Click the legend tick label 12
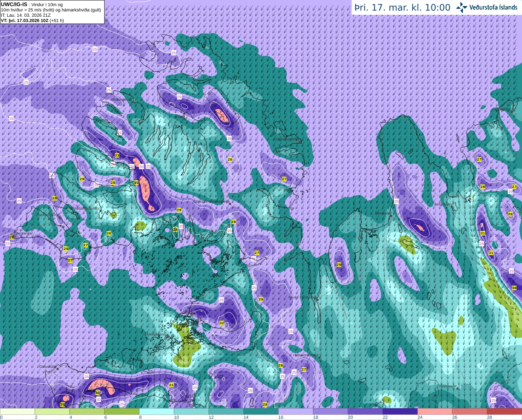 [211, 417]
